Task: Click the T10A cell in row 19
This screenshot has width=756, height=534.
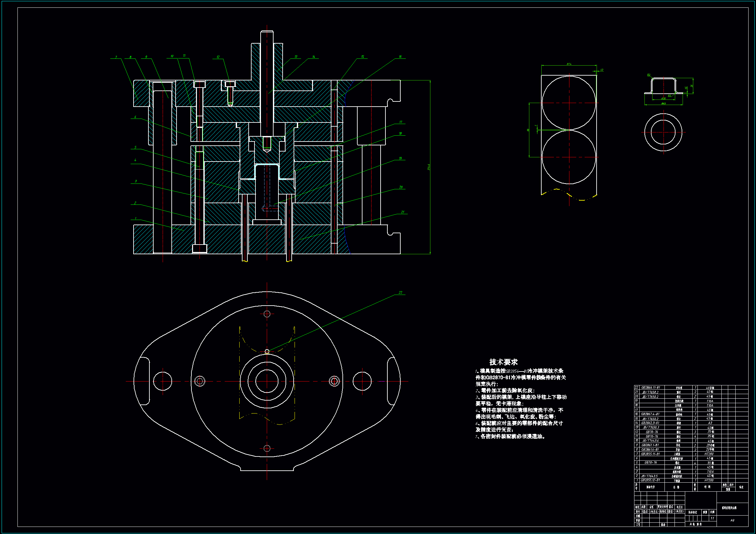Action: [x=709, y=401]
